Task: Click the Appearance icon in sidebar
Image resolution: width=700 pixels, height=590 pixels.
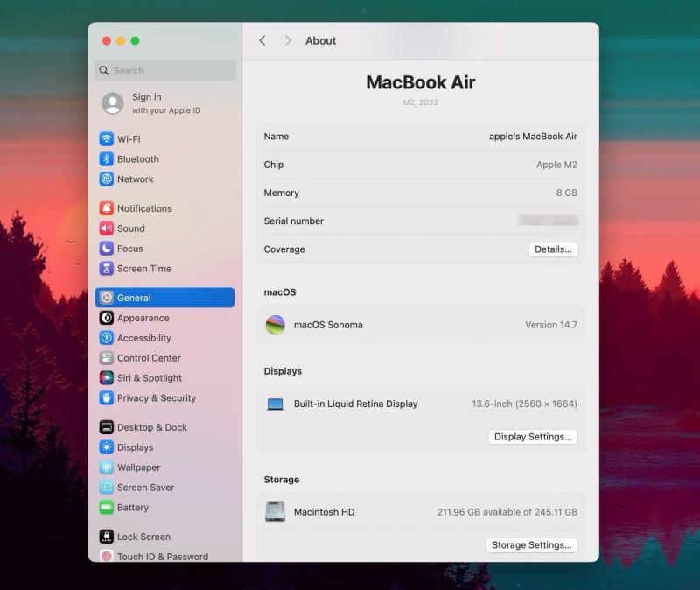Action: pyautogui.click(x=106, y=318)
